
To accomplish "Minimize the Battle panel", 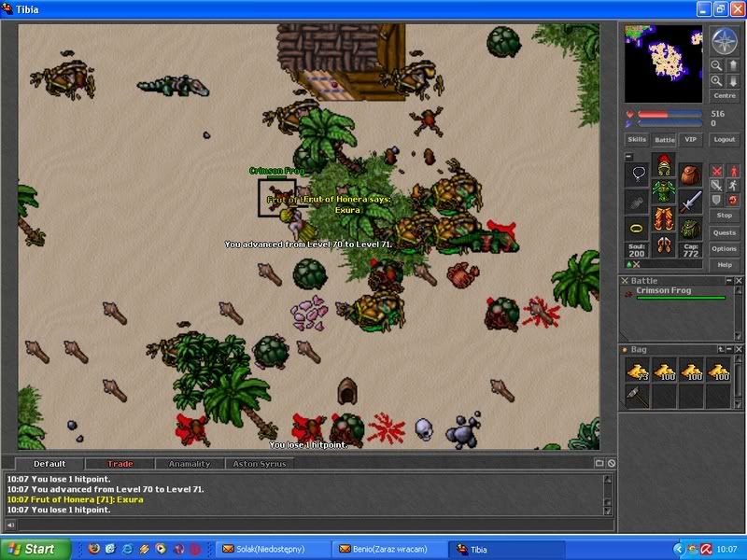I will click(x=729, y=281).
